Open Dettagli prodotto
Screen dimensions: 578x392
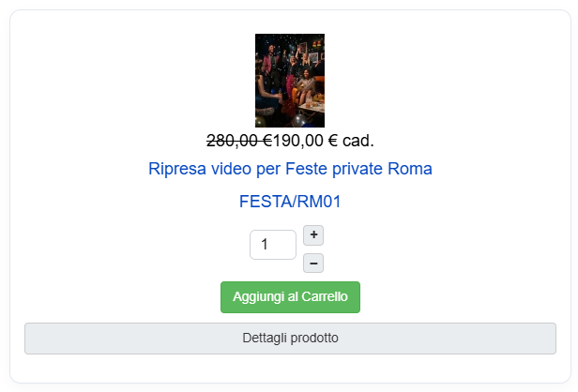tap(291, 339)
